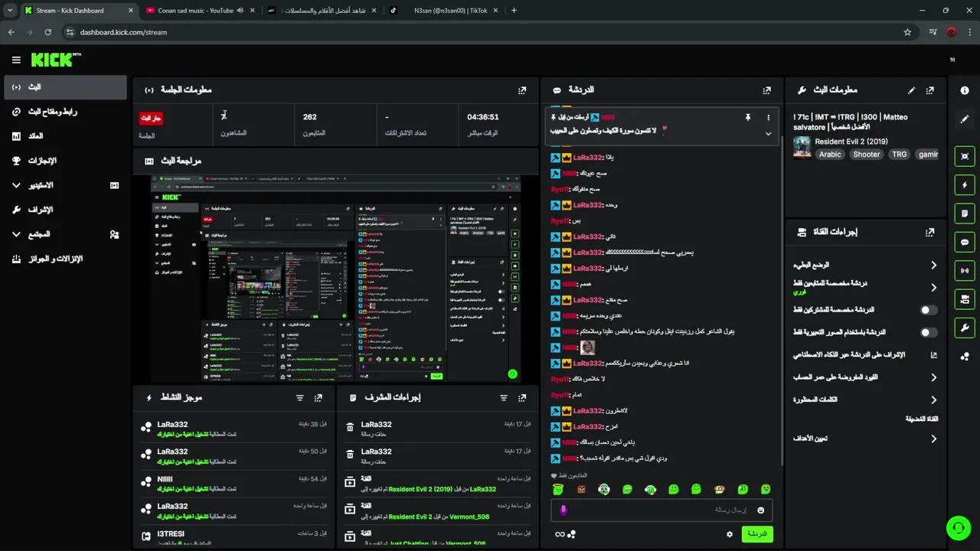980x551 pixels.
Task: Bookmark page with the star icon
Action: [907, 32]
